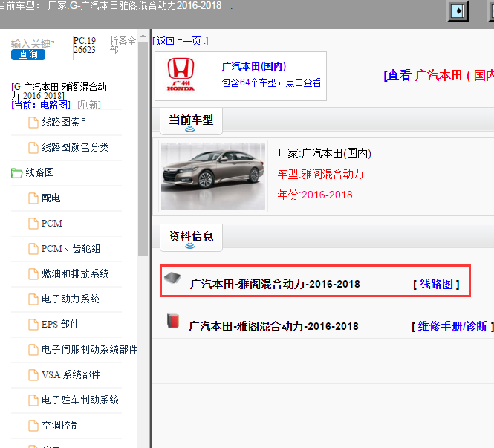Open 空调控制 tree item
The height and width of the screenshot is (448, 494).
coord(61,425)
